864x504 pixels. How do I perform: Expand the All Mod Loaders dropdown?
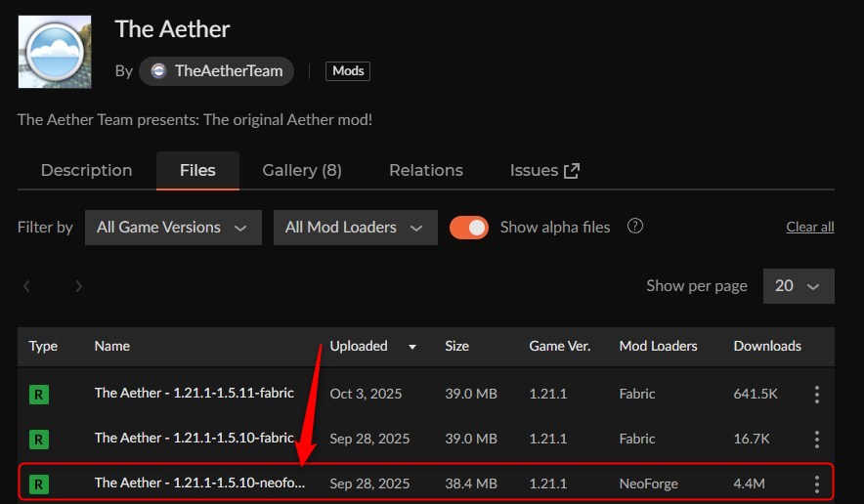(356, 228)
